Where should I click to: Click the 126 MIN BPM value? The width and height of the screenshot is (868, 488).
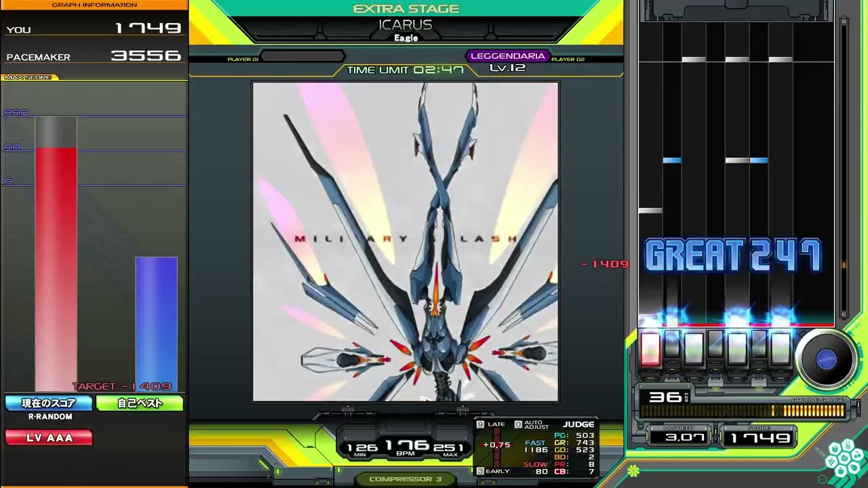pos(362,449)
